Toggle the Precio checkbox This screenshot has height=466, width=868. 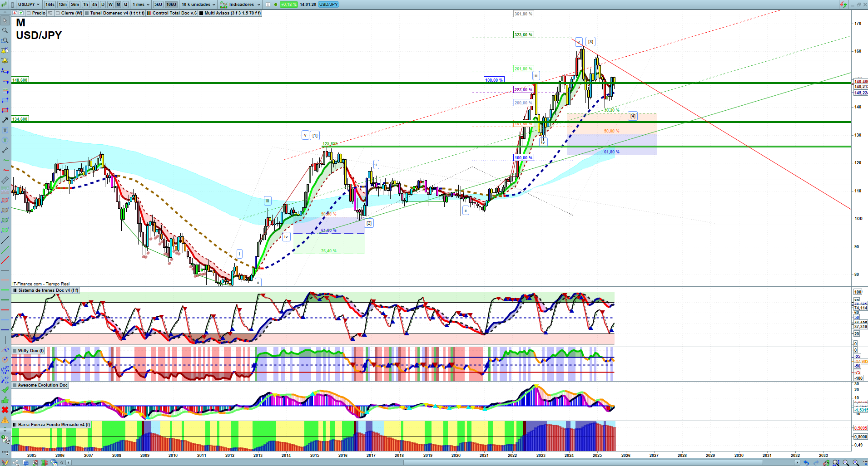click(x=28, y=13)
